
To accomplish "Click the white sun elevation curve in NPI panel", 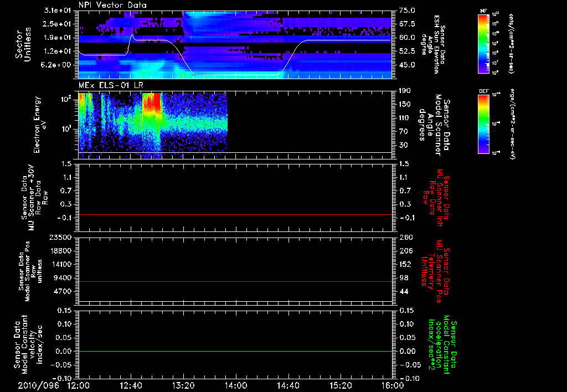I will [235, 75].
